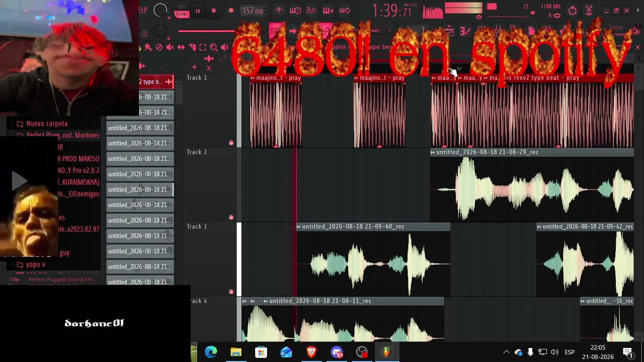644x362 pixels.
Task: Select the Mute playlist tool
Action: pos(170,47)
